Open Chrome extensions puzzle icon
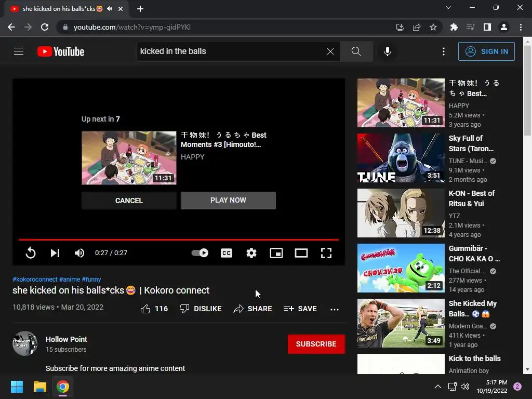 tap(454, 27)
